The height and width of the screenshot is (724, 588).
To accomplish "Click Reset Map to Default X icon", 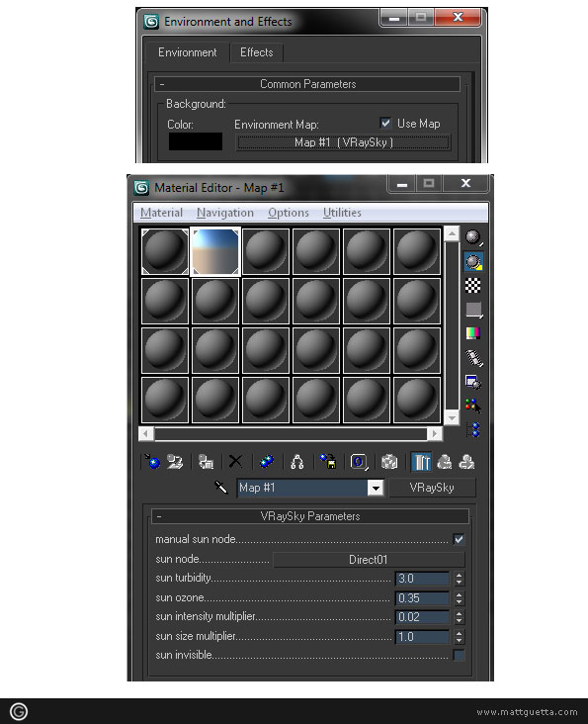I will click(x=235, y=461).
